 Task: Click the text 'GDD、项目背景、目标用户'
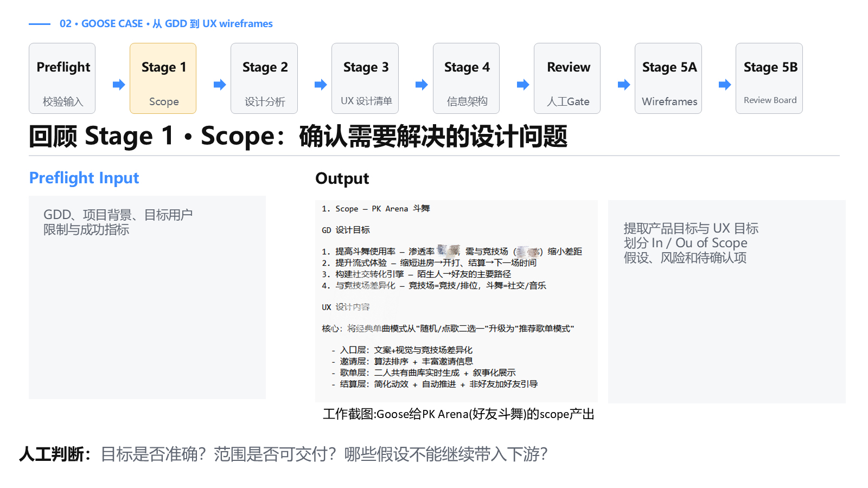pyautogui.click(x=118, y=215)
